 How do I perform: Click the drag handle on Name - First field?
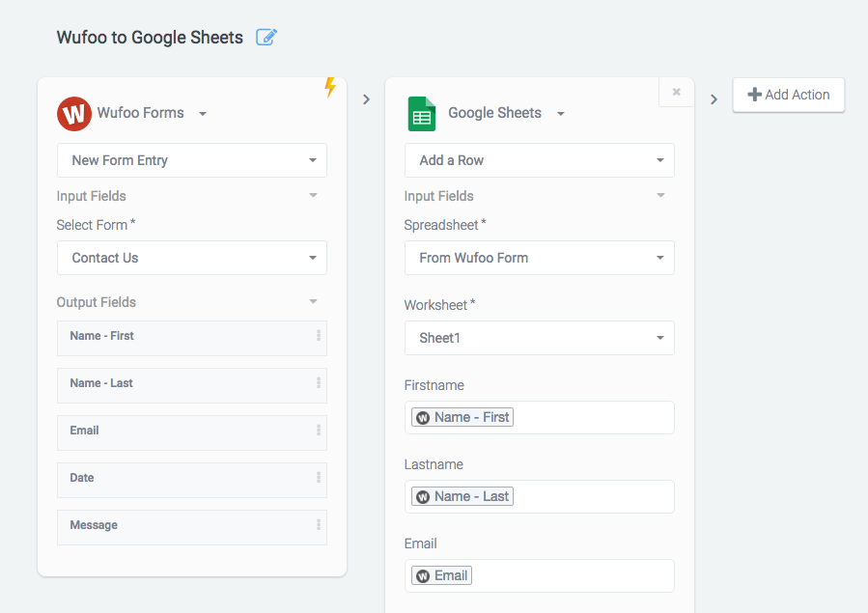pos(319,335)
